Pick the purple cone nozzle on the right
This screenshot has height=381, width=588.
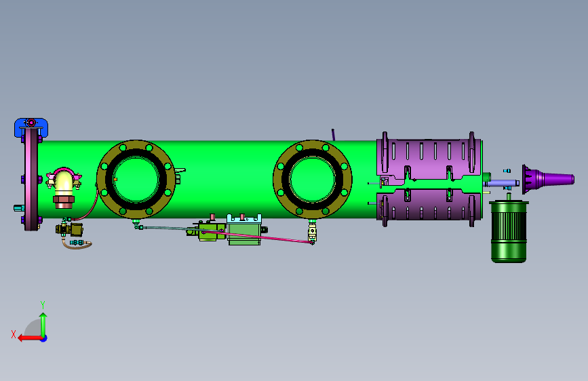548,179
